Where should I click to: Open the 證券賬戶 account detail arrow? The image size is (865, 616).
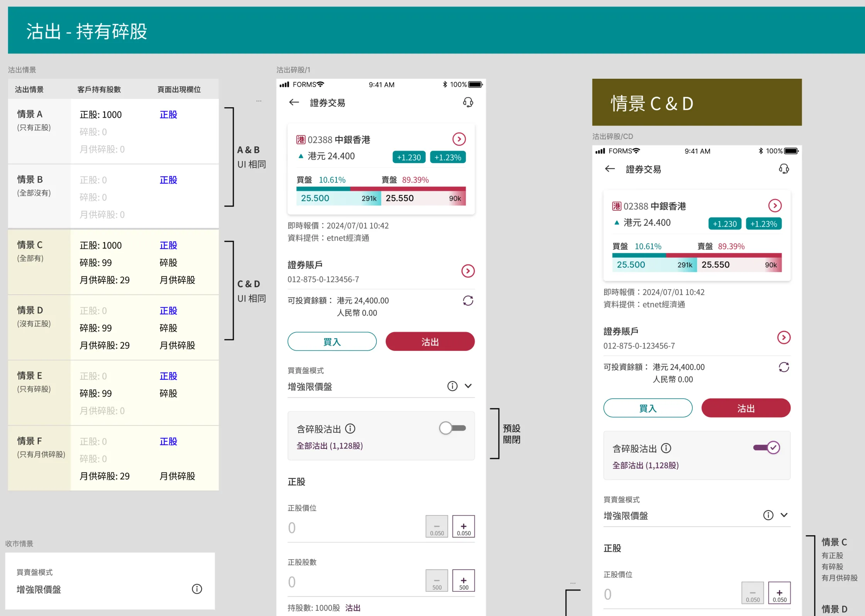coord(468,271)
